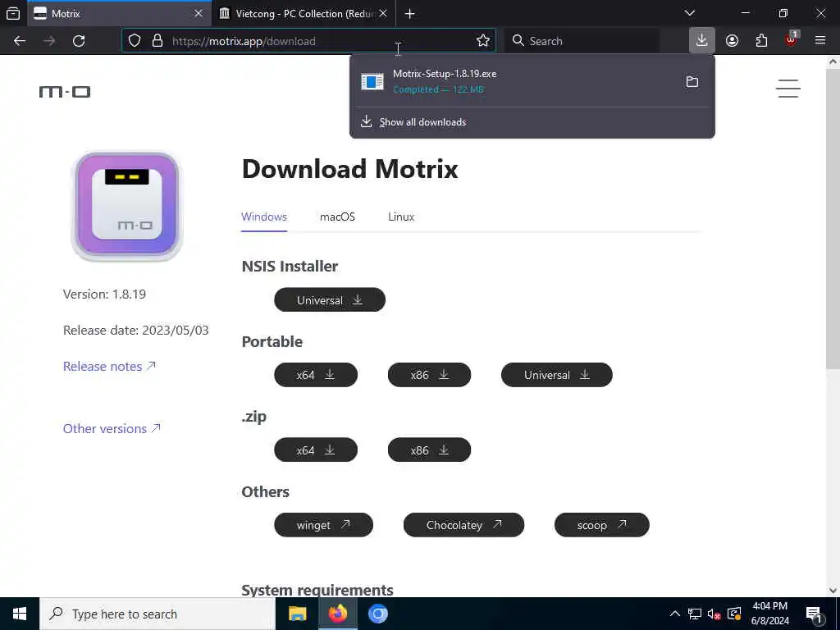Screen dimensions: 840x630
Task: Click the Windows taskbar search box
Action: pos(157,614)
